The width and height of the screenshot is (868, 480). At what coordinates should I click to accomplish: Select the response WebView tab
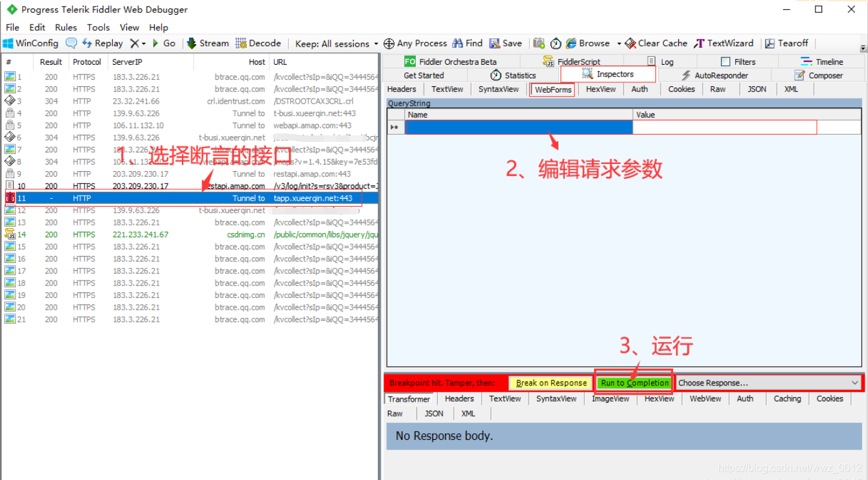click(705, 399)
